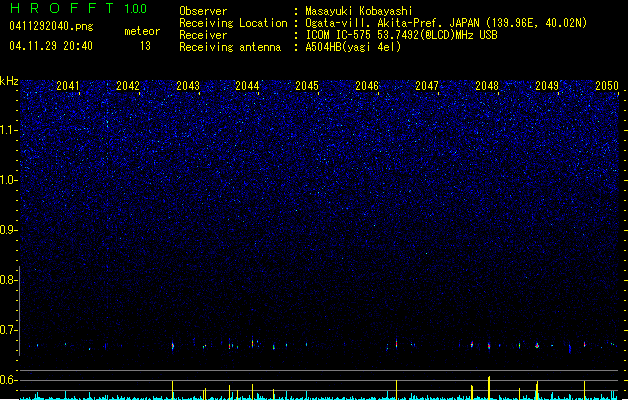The width and height of the screenshot is (629, 400).
Task: Click the meteor count value 13
Action: click(x=145, y=46)
